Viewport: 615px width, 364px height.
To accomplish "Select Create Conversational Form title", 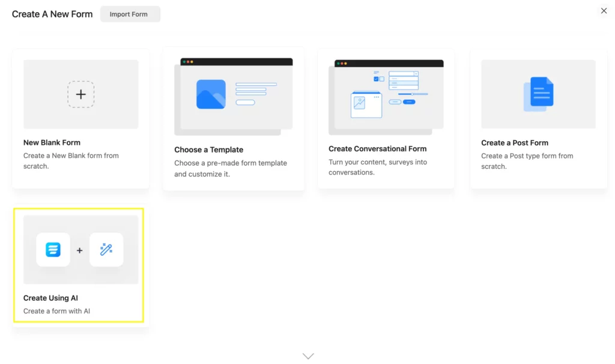I will click(377, 148).
